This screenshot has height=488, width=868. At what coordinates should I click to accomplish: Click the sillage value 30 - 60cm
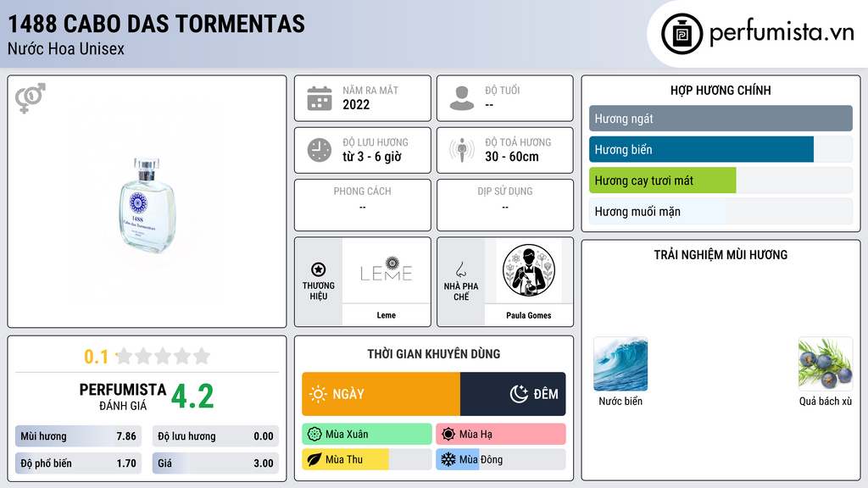pos(512,157)
